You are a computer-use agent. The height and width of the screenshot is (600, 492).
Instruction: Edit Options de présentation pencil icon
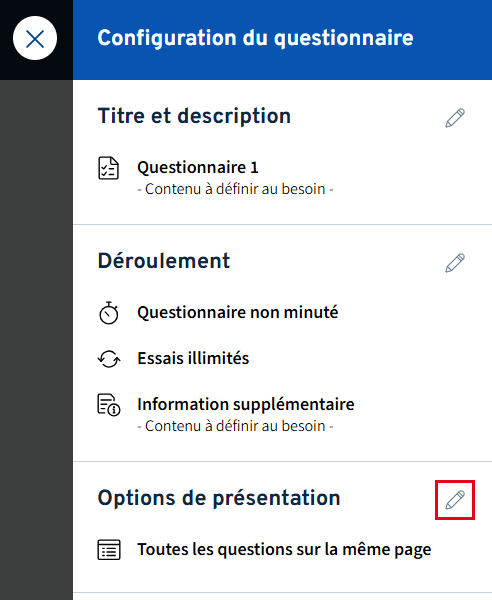click(x=455, y=500)
